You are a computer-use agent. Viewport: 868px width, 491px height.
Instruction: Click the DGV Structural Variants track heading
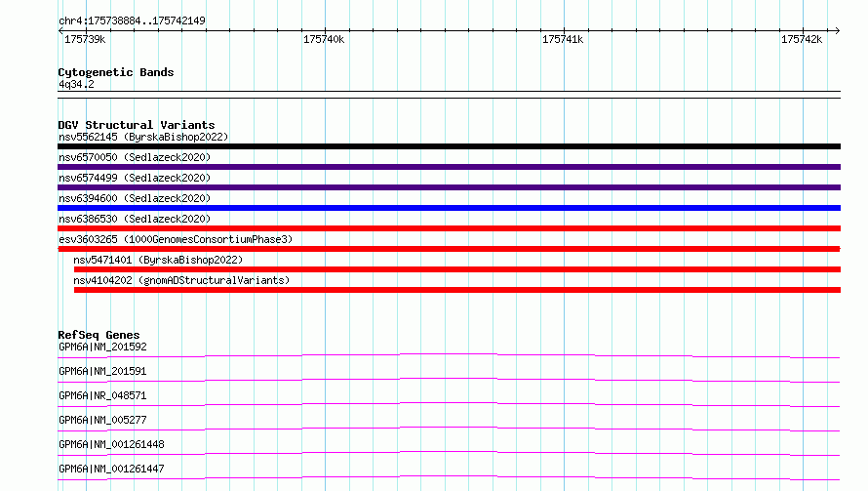[x=137, y=125]
